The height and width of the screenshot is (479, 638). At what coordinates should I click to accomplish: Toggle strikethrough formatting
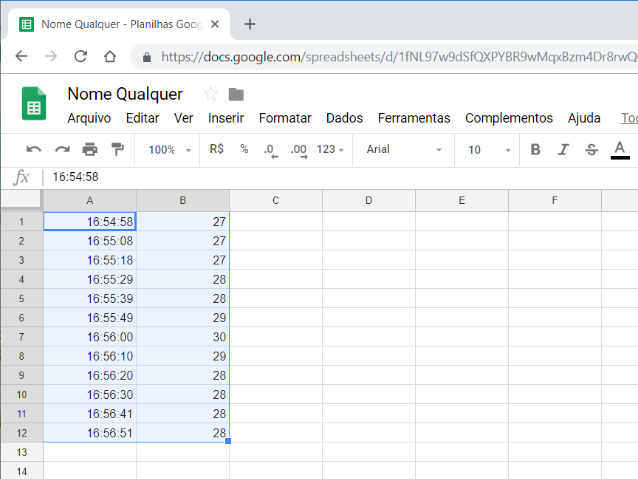click(x=591, y=149)
